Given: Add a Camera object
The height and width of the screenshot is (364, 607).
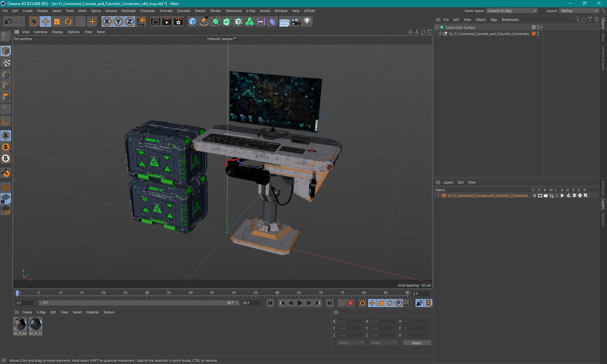Looking at the screenshot, I should click(296, 21).
